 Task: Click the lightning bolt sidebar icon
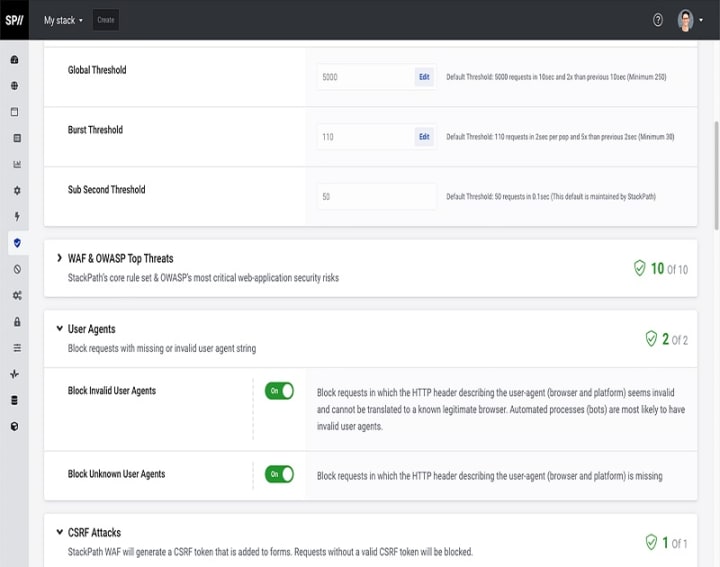pyautogui.click(x=16, y=216)
